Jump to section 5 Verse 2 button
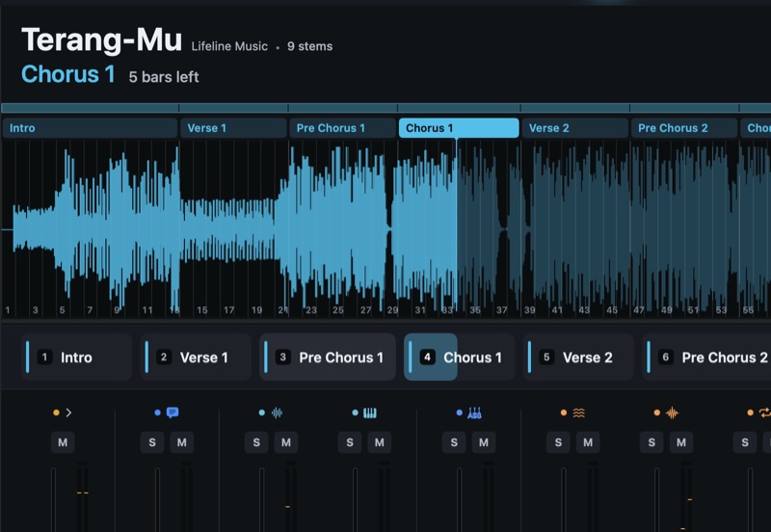The image size is (771, 532). pos(578,357)
